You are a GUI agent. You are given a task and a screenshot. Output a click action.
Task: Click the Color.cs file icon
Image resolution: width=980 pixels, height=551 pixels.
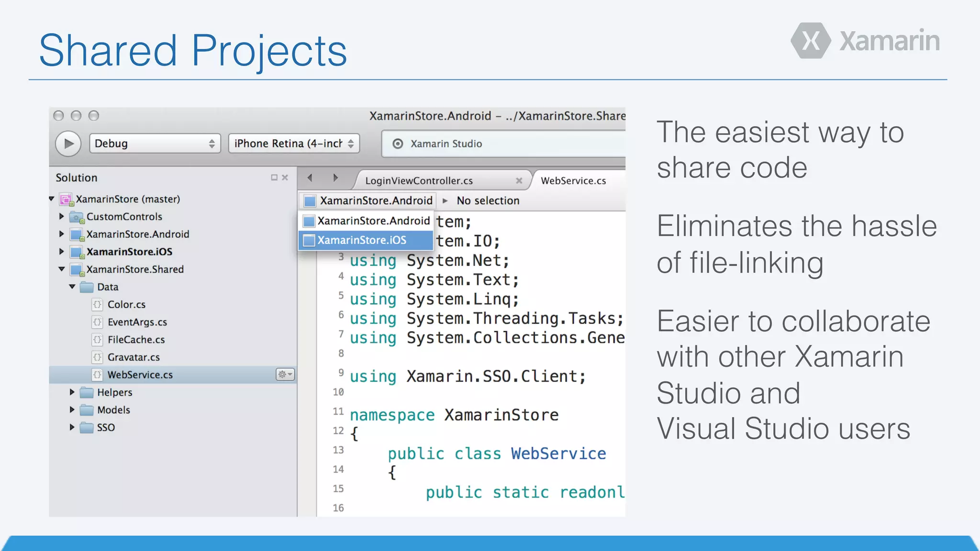coord(97,305)
